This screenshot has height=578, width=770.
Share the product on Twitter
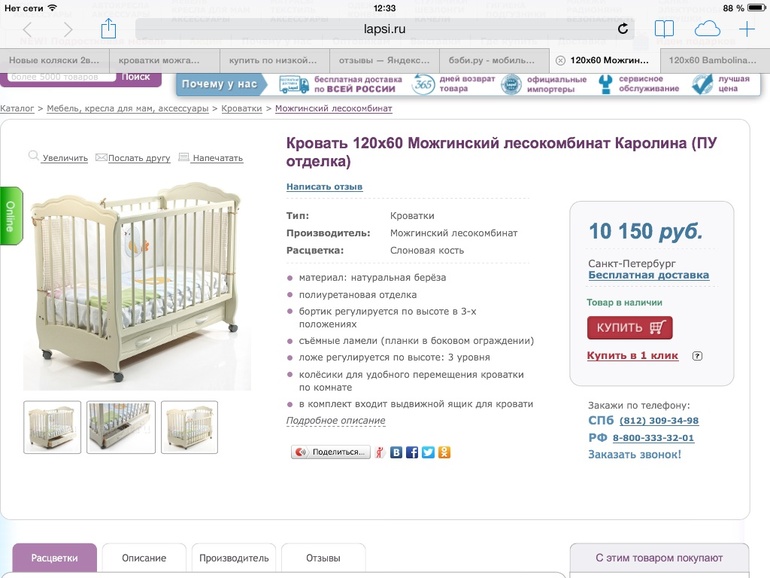click(428, 452)
